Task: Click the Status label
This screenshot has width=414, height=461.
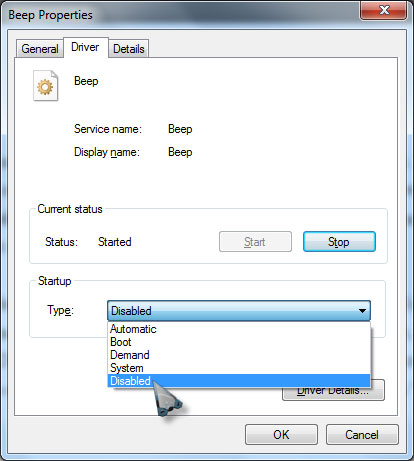Action: [x=61, y=242]
